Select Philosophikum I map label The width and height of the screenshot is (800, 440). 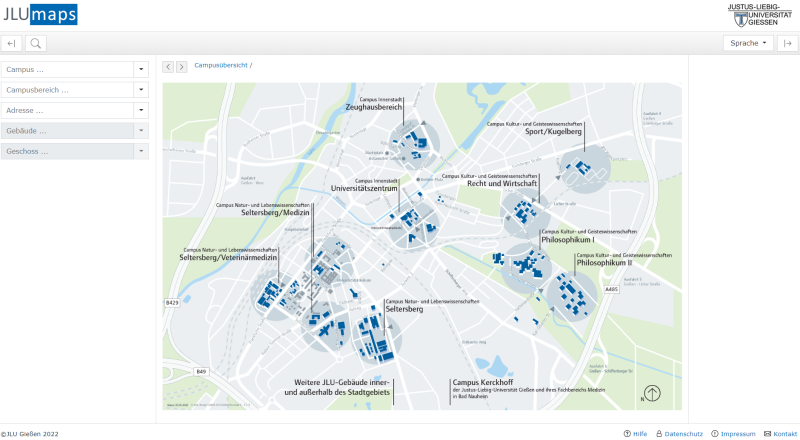pos(568,240)
